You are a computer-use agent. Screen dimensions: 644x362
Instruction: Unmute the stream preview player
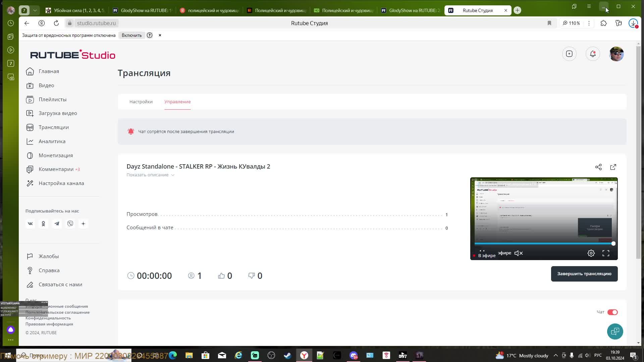(x=519, y=253)
